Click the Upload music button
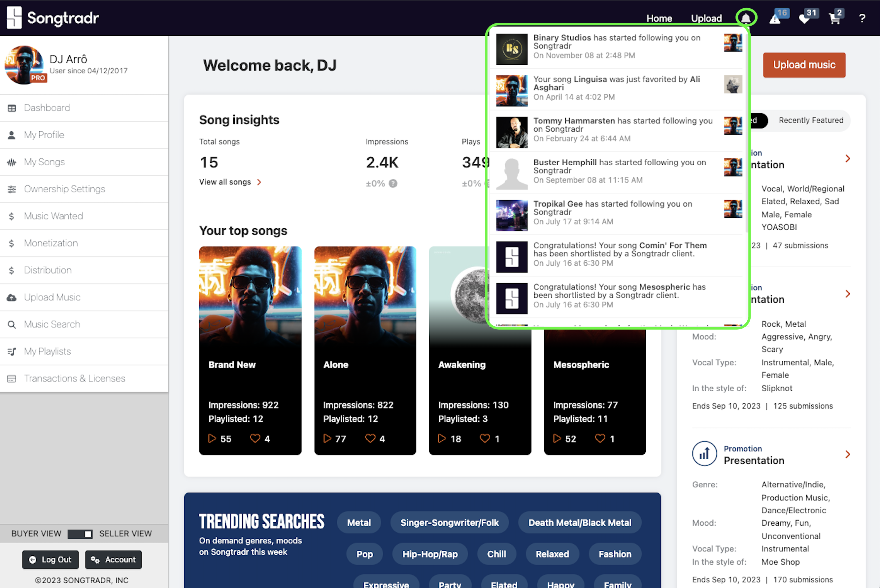 point(804,65)
